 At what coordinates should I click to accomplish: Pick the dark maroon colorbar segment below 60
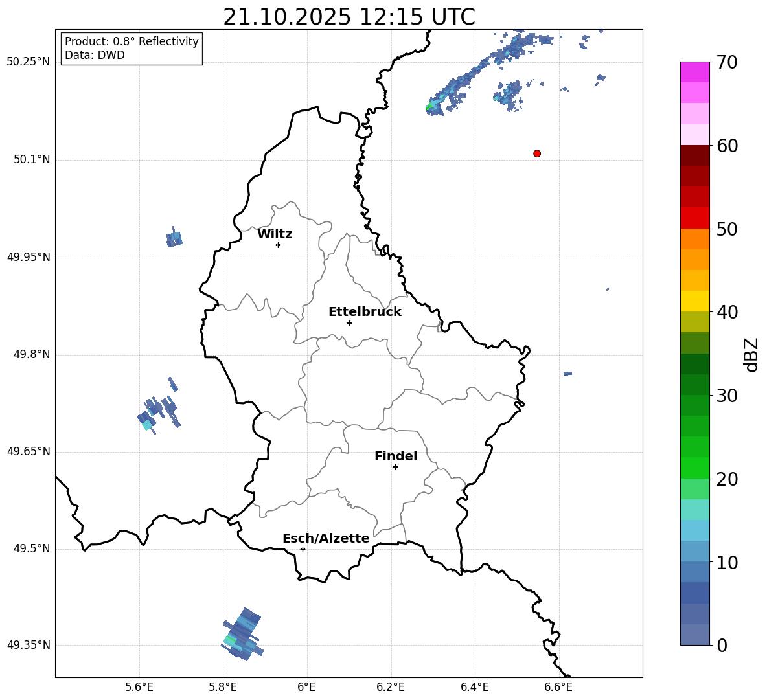coord(694,155)
